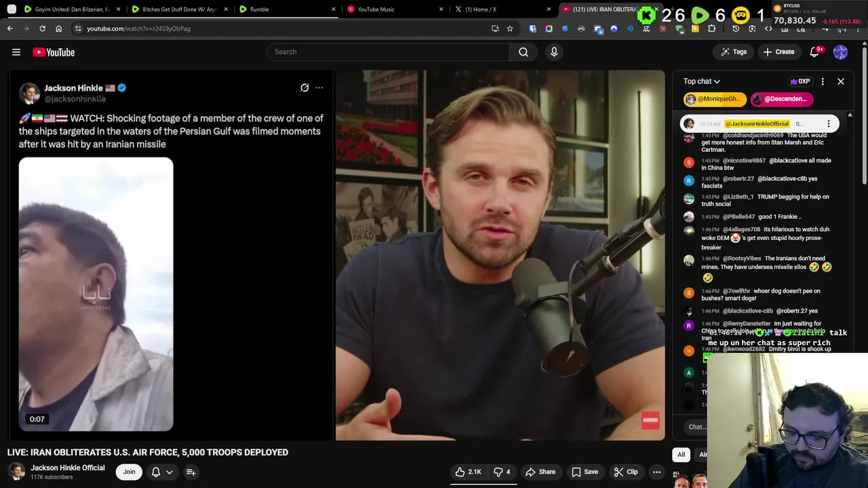Dislike the video
Viewport: 868px width, 488px height.
point(502,472)
